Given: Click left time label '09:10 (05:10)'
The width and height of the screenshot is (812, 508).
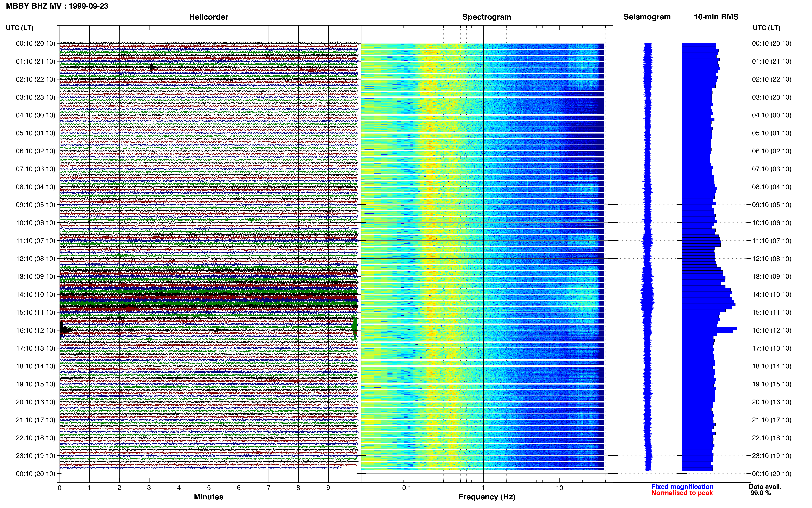Looking at the screenshot, I should 36,205.
